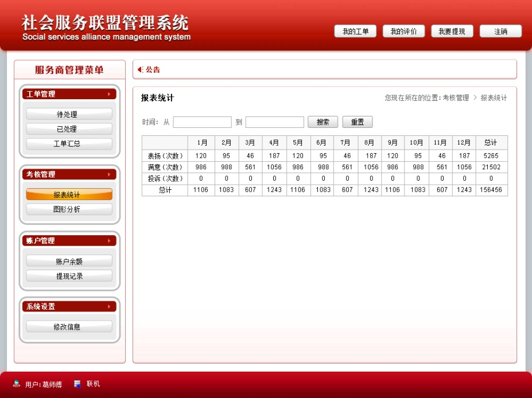The height and width of the screenshot is (398, 532).
Task: Open the 工单汇总 summary page
Action: tap(69, 144)
